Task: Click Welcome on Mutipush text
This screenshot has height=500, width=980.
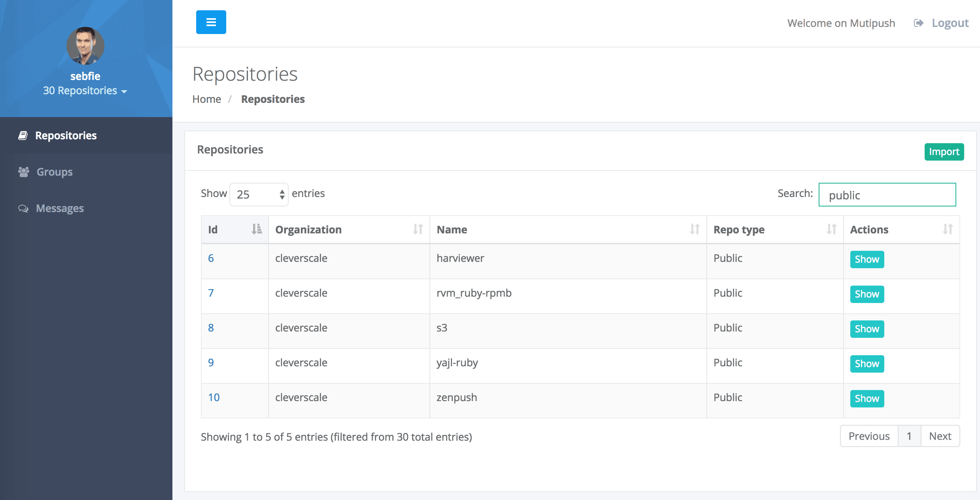Action: 841,23
